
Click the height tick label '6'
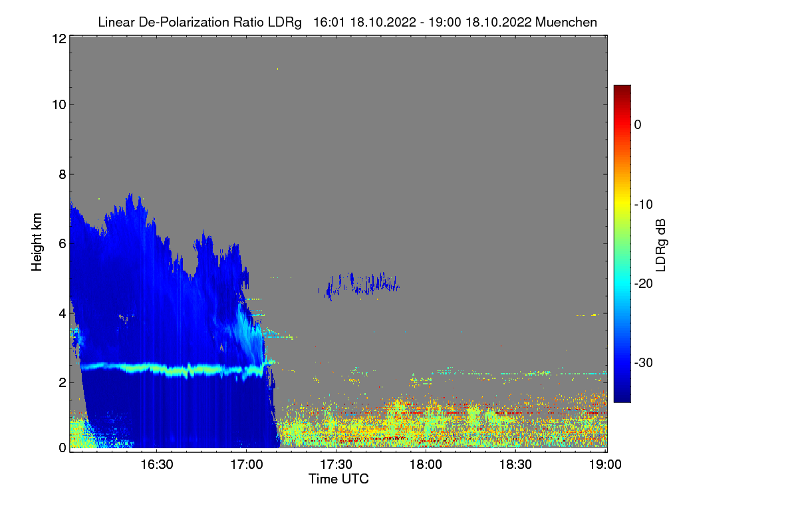click(61, 243)
